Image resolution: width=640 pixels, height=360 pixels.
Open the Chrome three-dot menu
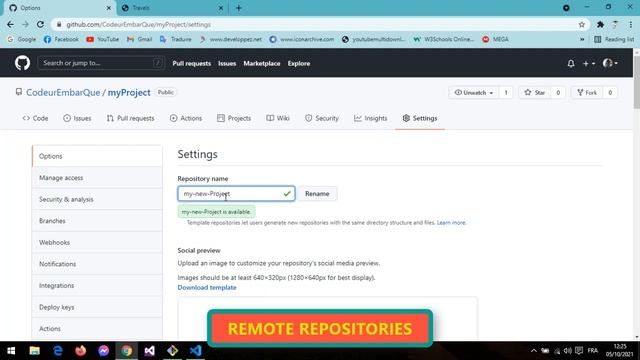[631, 24]
